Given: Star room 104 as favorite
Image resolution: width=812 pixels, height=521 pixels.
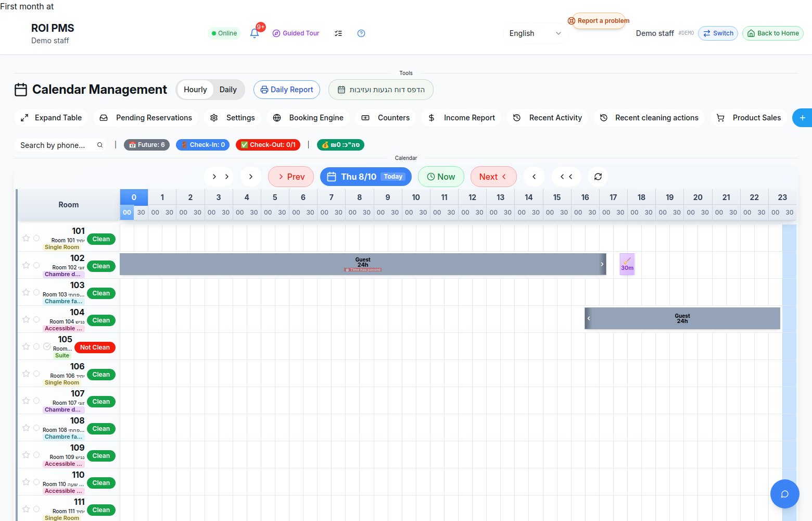Looking at the screenshot, I should (26, 319).
